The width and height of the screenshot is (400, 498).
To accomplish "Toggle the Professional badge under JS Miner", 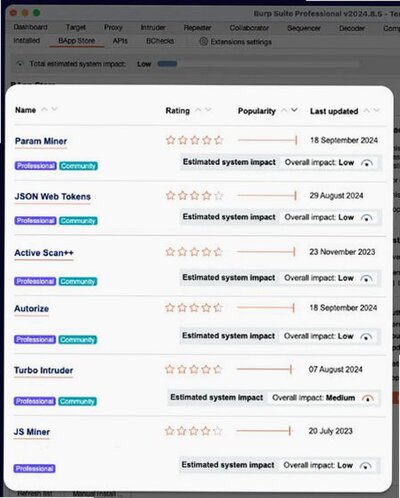I will (x=35, y=469).
